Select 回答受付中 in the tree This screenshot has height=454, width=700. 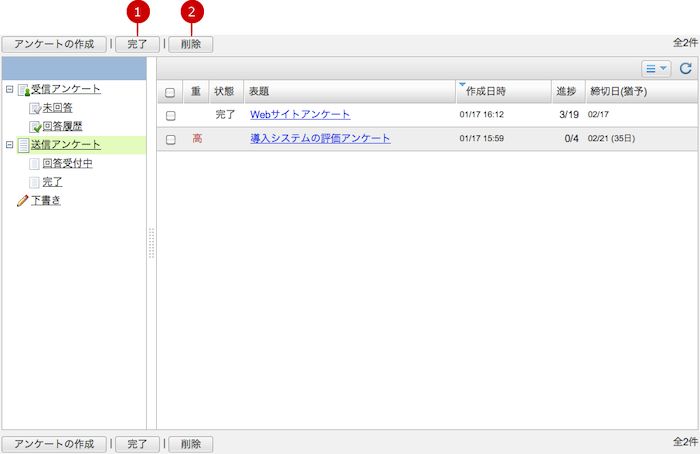[x=67, y=163]
